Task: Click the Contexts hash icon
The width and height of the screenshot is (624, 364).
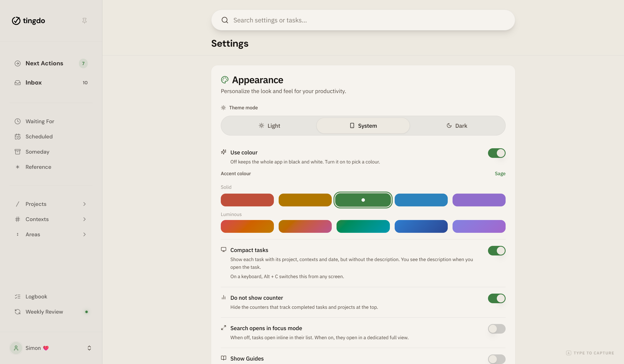Action: (18, 219)
